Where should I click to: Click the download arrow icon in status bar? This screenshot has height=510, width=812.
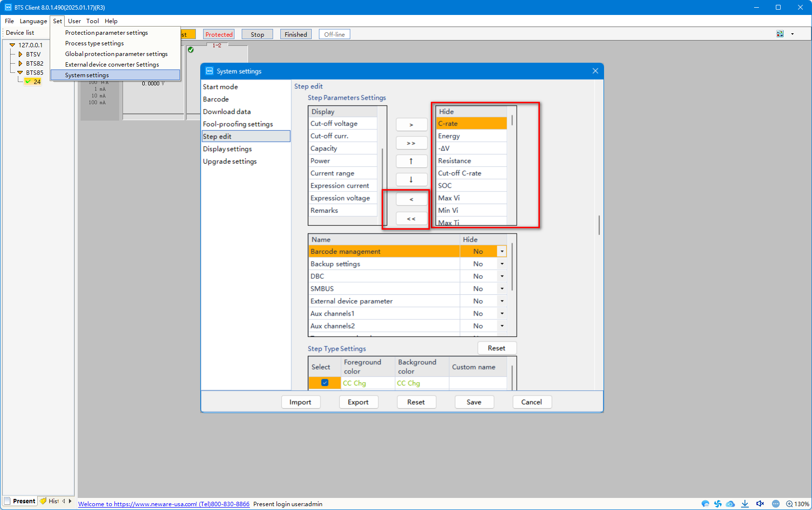[x=745, y=504]
